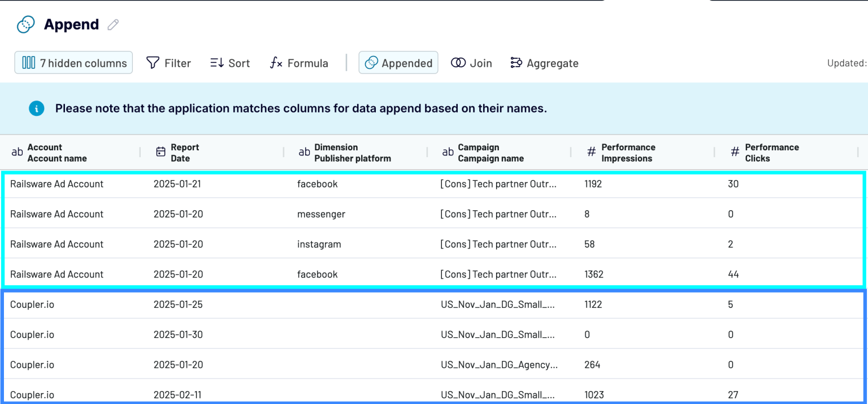The image size is (868, 404).
Task: Open the Join configuration
Action: point(471,63)
